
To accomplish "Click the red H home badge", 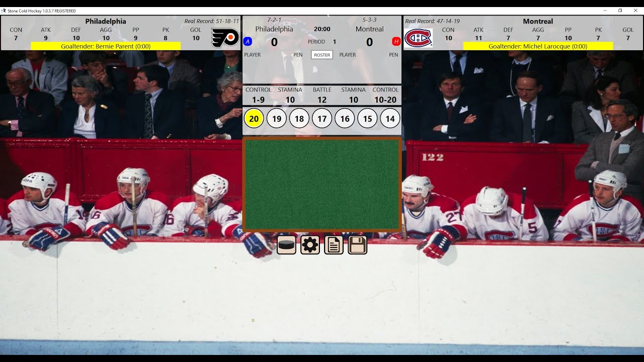I will 396,42.
